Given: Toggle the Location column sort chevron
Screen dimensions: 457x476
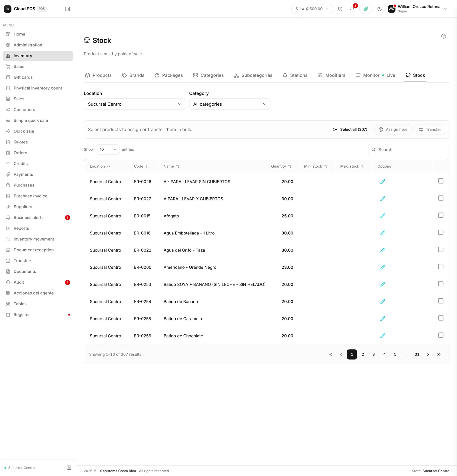Looking at the screenshot, I should click(109, 166).
